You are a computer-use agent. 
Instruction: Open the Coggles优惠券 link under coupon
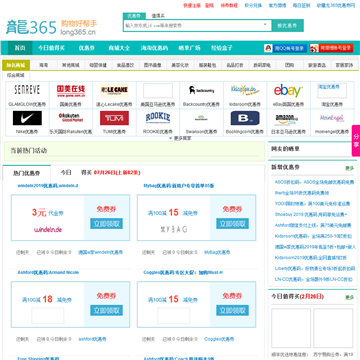(219, 339)
